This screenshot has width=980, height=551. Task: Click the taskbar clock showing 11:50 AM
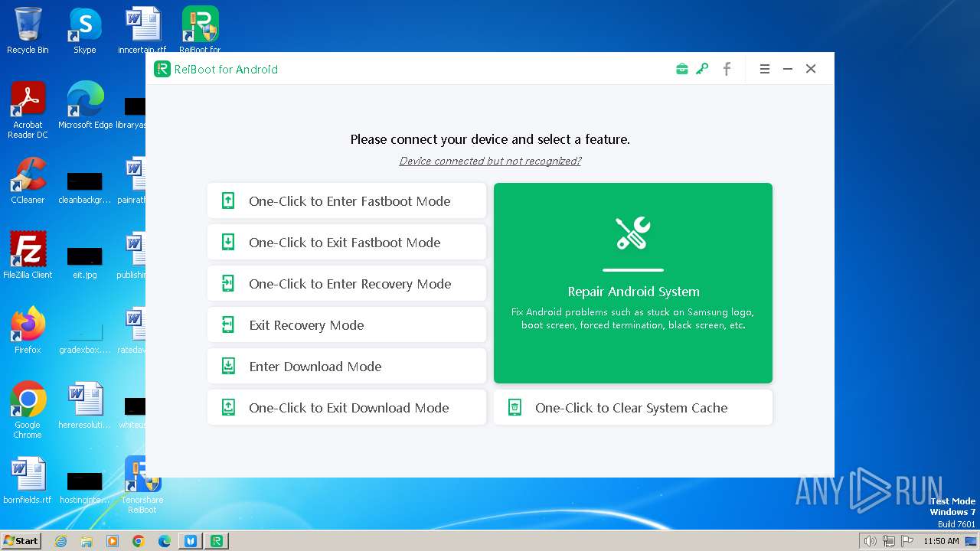click(x=941, y=541)
